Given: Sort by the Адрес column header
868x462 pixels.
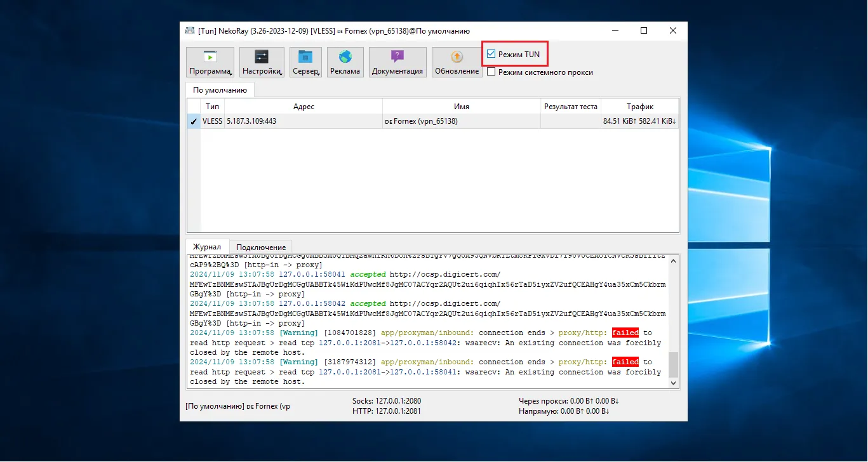Looking at the screenshot, I should pos(304,107).
